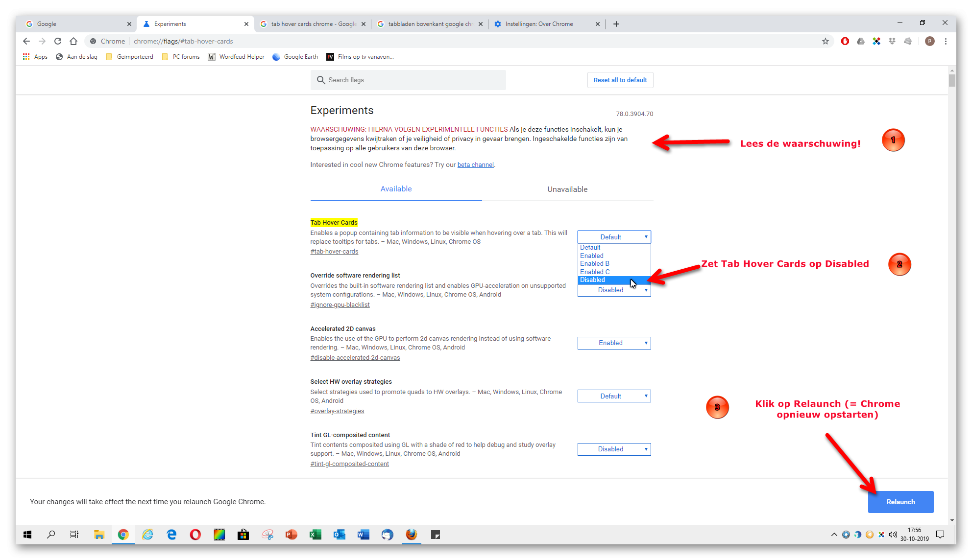Open the Tint GL-composited content dropdown
The height and width of the screenshot is (560, 972).
click(x=614, y=449)
